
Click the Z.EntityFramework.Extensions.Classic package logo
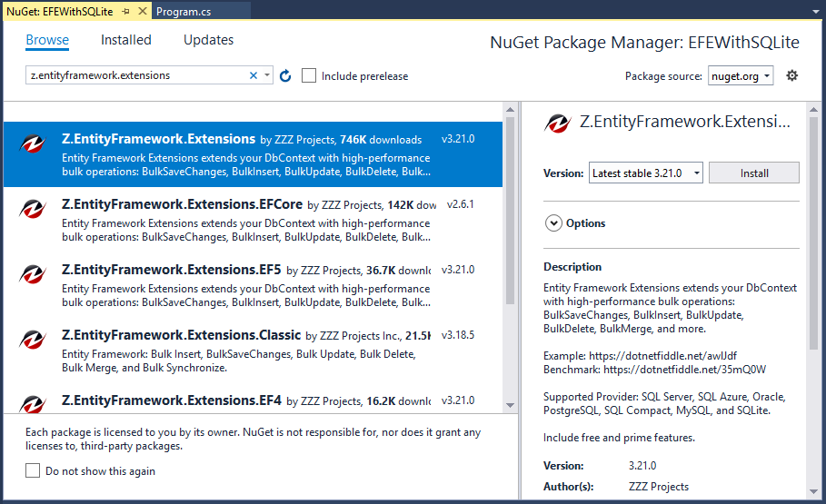coord(33,340)
